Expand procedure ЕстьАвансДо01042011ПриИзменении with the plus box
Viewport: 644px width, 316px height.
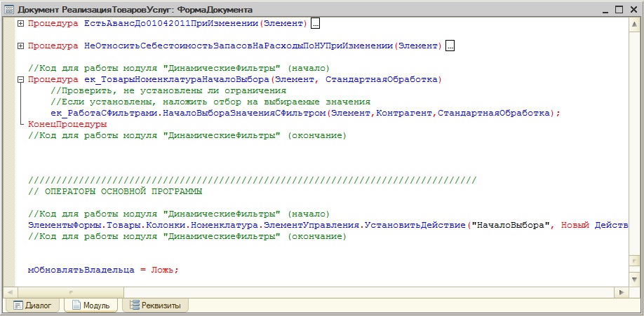[20, 24]
